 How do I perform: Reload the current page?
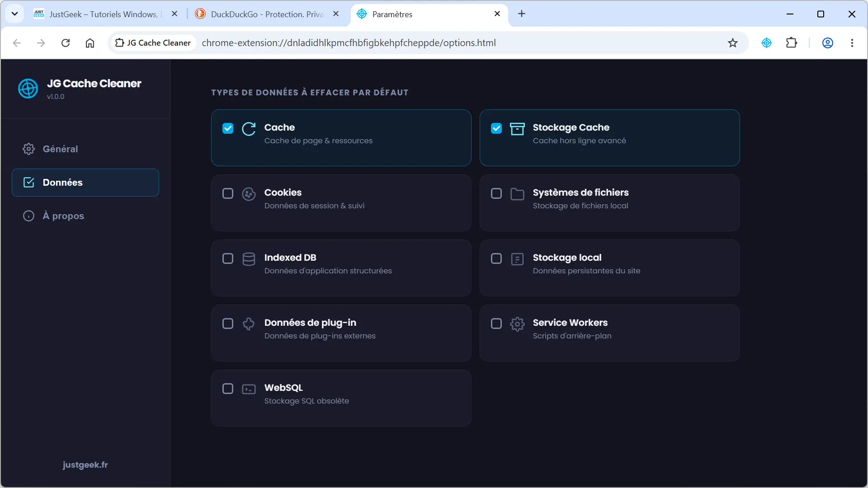pyautogui.click(x=66, y=43)
